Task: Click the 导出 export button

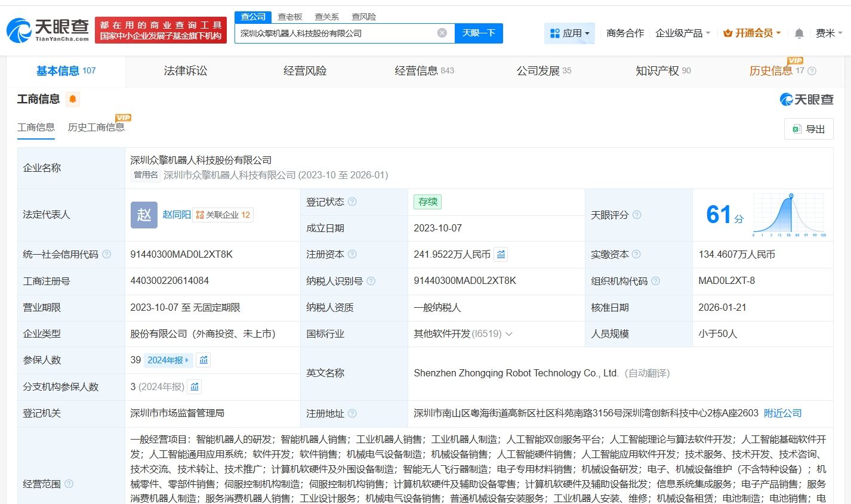Action: pos(809,129)
